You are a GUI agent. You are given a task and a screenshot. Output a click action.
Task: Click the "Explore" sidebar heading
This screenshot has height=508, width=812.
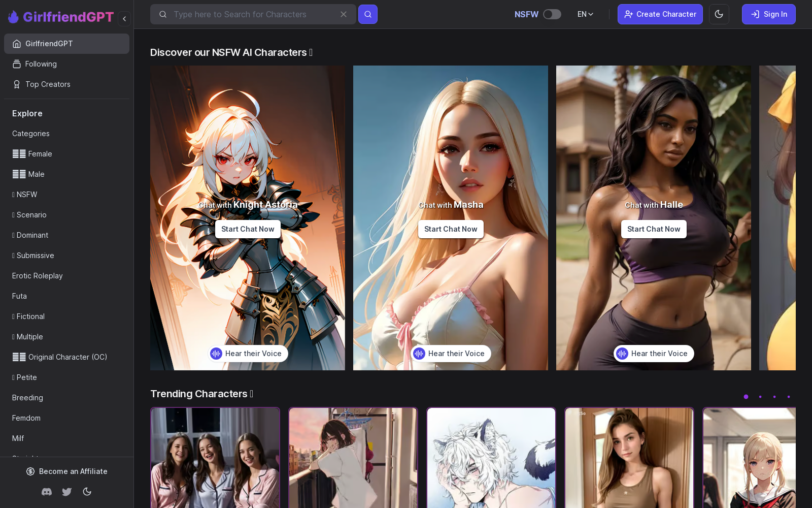(27, 113)
